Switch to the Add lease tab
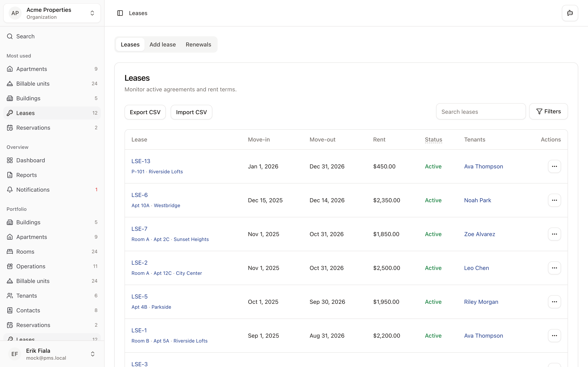Screen dimensions: 588x367 pyautogui.click(x=163, y=44)
